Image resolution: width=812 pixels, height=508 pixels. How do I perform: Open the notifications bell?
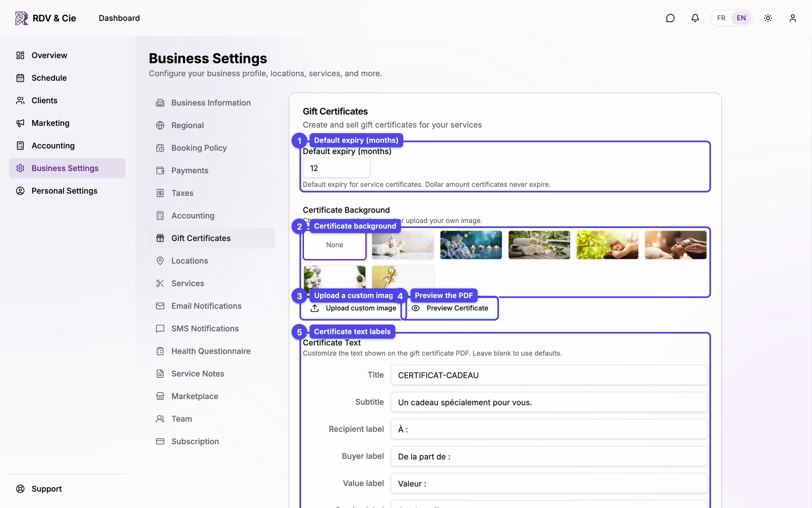(x=695, y=18)
